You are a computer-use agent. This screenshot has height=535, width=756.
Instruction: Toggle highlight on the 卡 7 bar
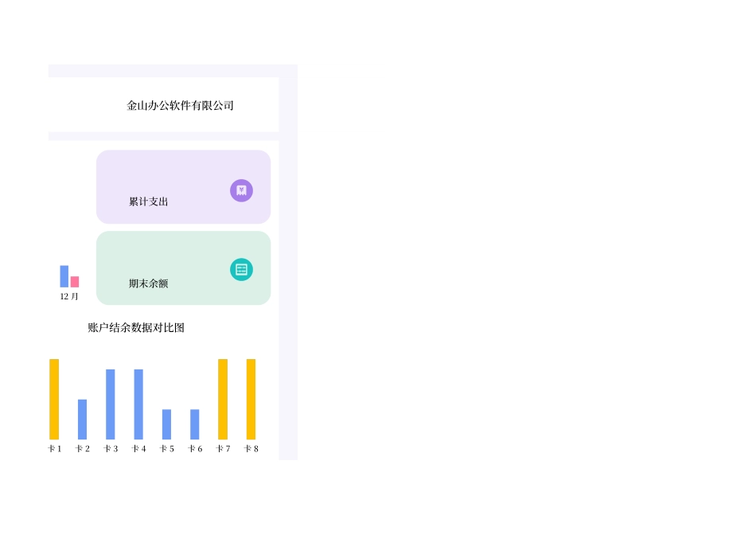click(223, 400)
